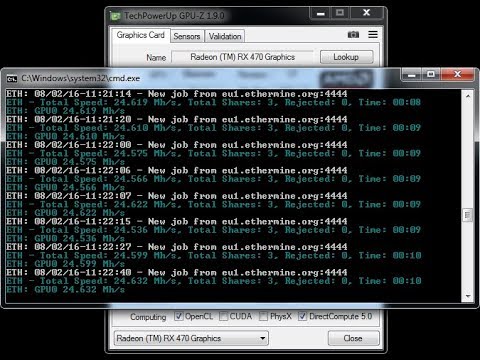Minimize the cmd.exe window
The image size is (480, 360).
coord(412,75)
